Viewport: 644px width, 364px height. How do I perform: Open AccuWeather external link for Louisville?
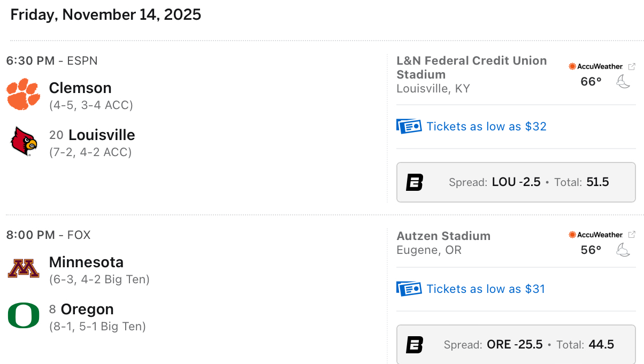(632, 66)
